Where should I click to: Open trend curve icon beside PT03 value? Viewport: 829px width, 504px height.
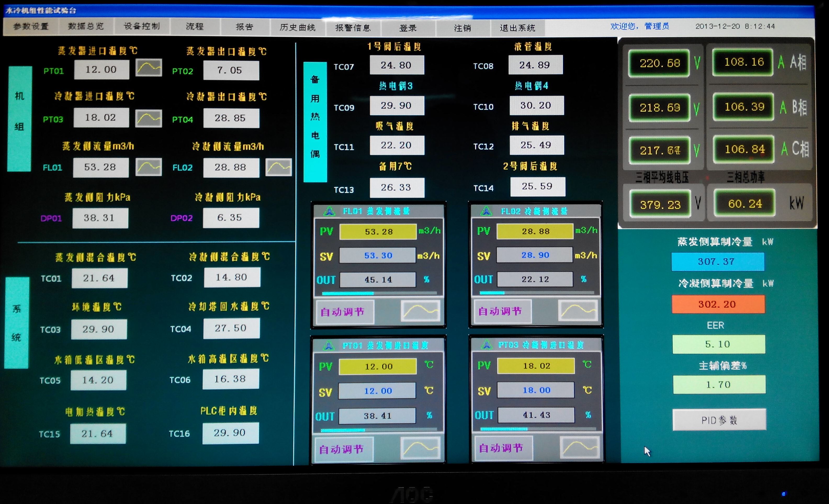pos(148,119)
